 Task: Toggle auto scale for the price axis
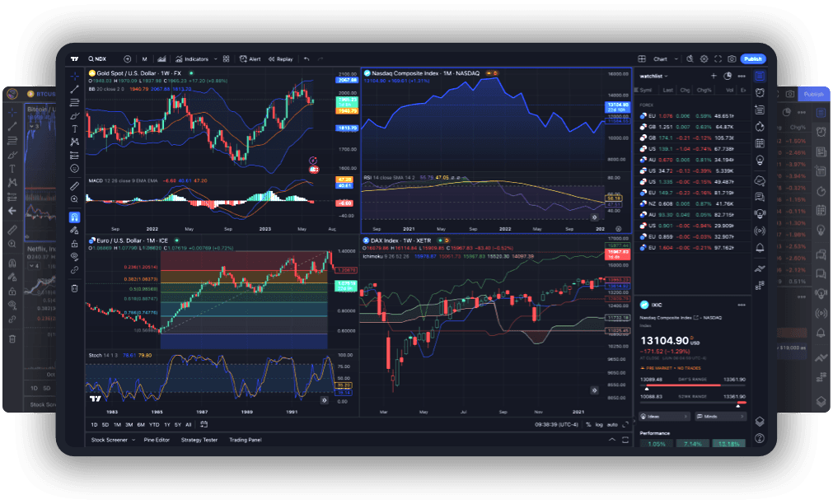611,425
